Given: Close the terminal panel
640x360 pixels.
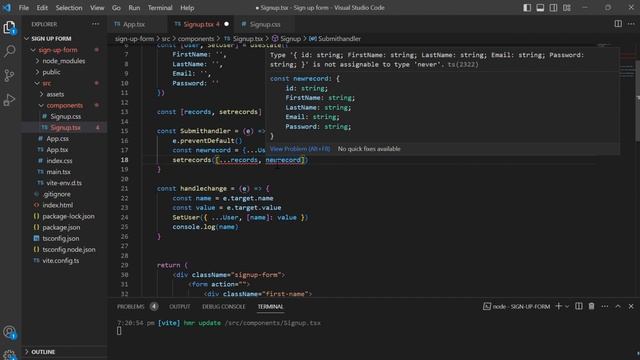Looking at the screenshot, I should [631, 306].
